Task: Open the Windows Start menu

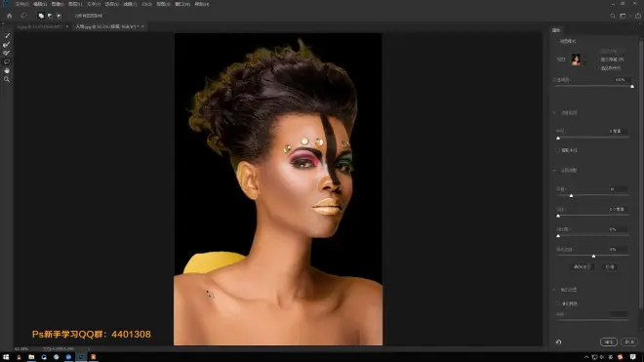Action: click(x=6, y=357)
